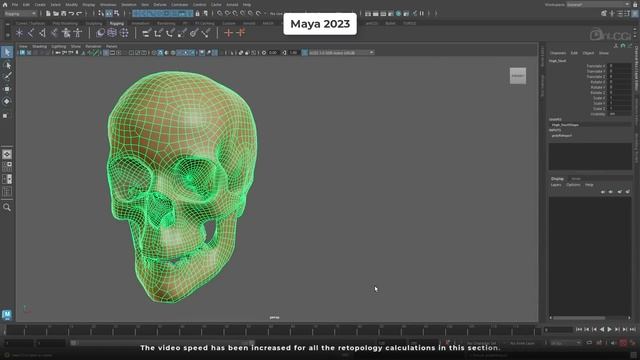Open the Workspace dropdown
Image resolution: width=640 pixels, height=360 pixels.
(598, 4)
